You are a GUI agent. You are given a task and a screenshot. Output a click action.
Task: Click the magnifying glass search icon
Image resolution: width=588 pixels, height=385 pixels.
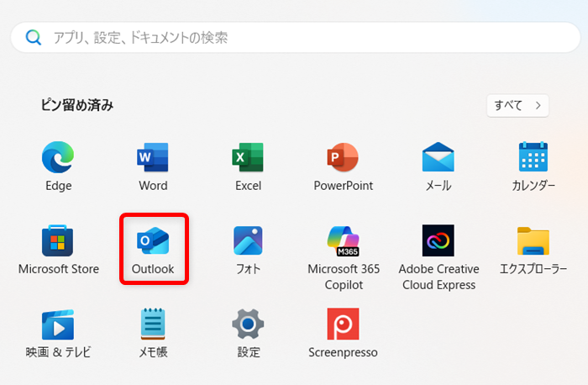34,38
